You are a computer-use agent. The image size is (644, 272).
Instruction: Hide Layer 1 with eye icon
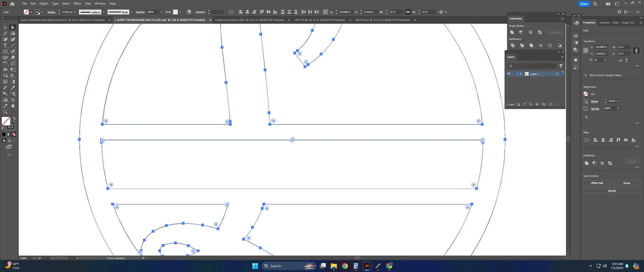[509, 74]
